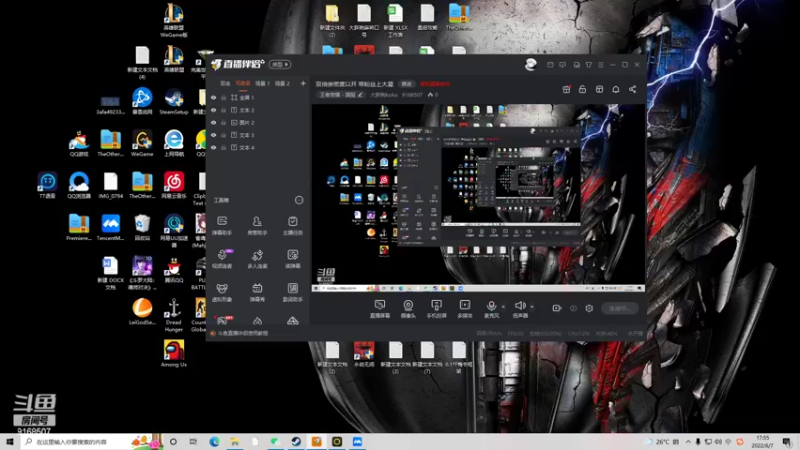This screenshot has width=800, height=450.
Task: Hide the 图片 2 layer with its eye
Action: coord(213,122)
